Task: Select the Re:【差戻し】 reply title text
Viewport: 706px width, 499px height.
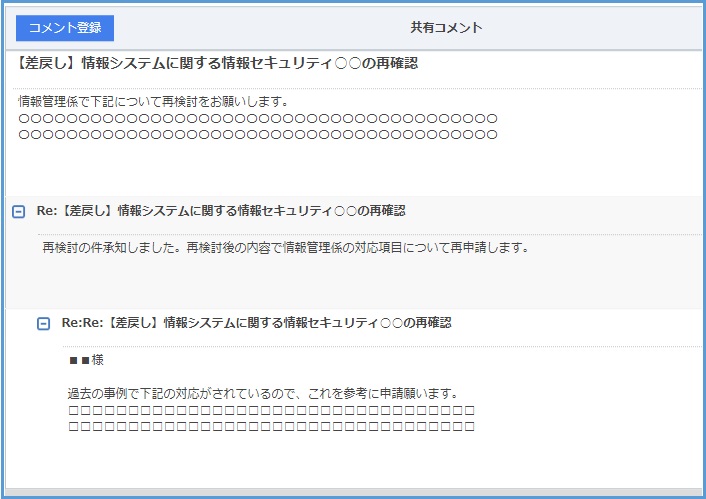Action: click(x=221, y=211)
